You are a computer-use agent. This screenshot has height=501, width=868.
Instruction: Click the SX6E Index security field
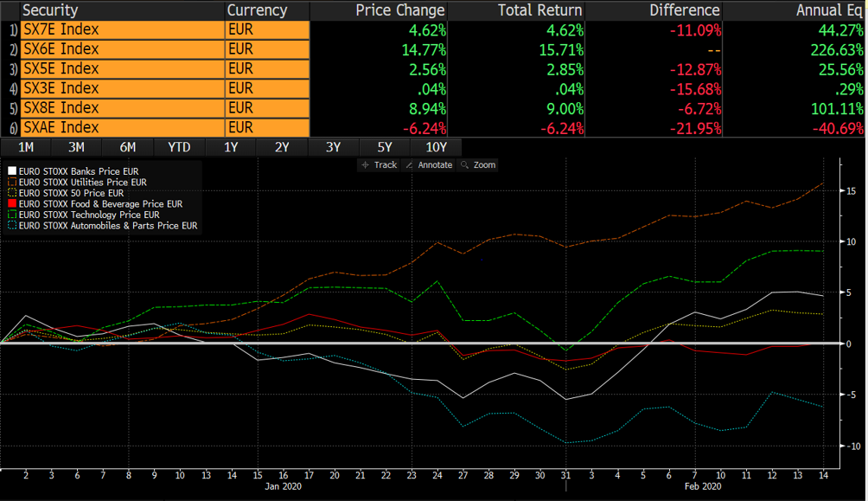pyautogui.click(x=123, y=49)
